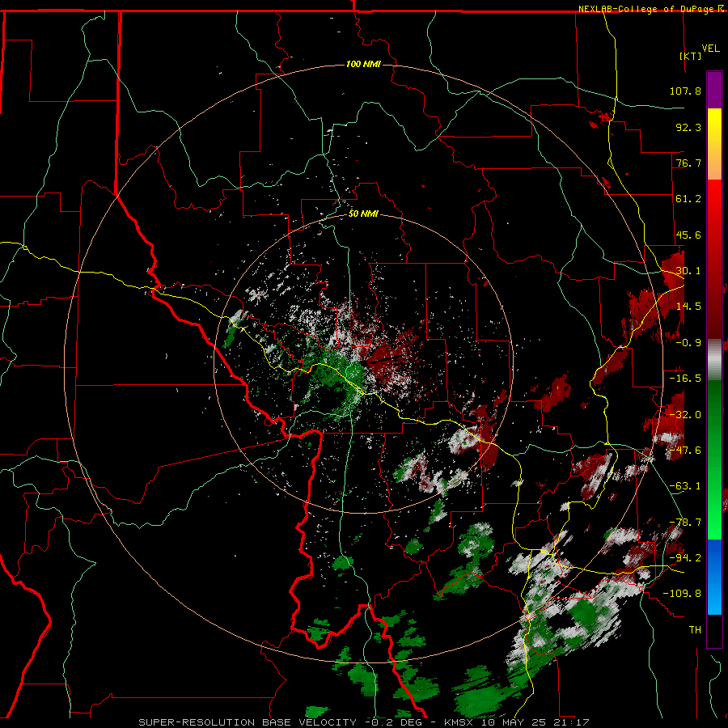Click the -32.0 legend value
The width and height of the screenshot is (728, 728).
pos(685,415)
